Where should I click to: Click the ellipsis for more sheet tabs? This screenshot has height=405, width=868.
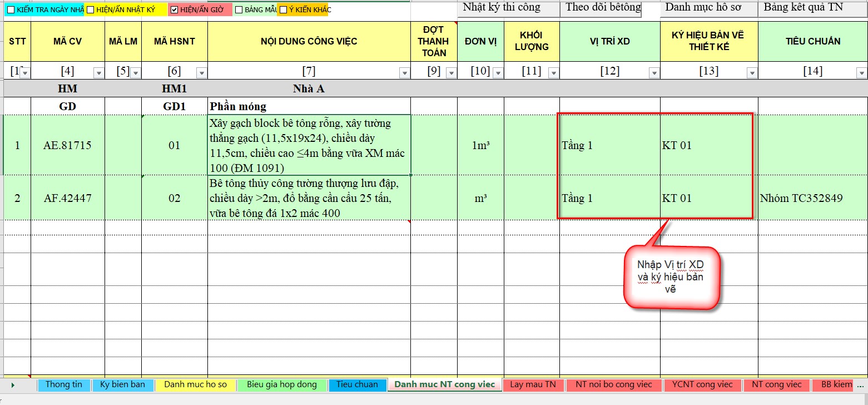(x=860, y=385)
